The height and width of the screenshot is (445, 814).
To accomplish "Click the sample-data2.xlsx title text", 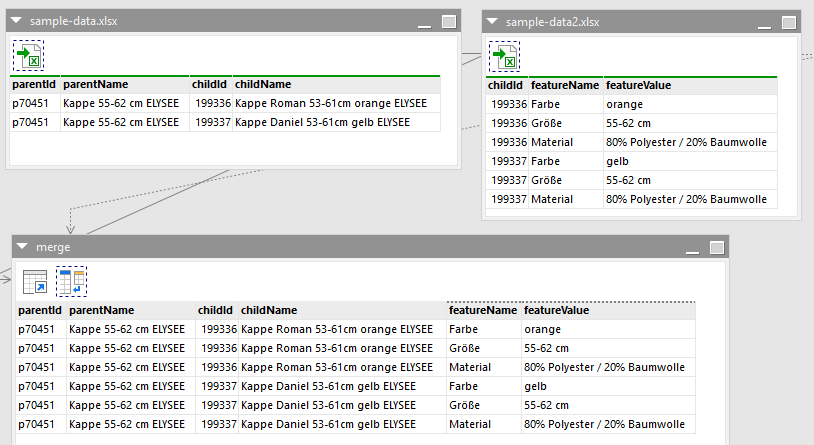I will click(x=552, y=22).
